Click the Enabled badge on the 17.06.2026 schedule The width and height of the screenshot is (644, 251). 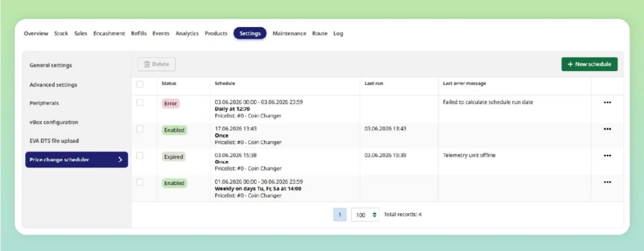[174, 130]
